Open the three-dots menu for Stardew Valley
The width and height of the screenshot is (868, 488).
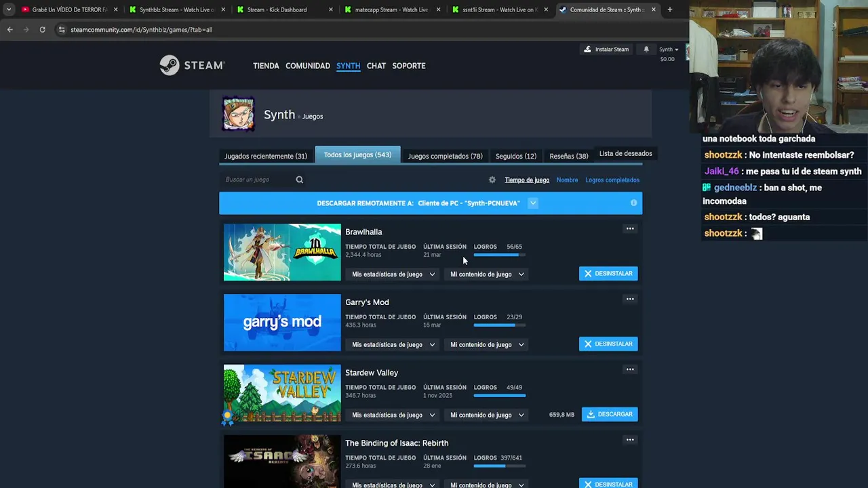coord(630,369)
